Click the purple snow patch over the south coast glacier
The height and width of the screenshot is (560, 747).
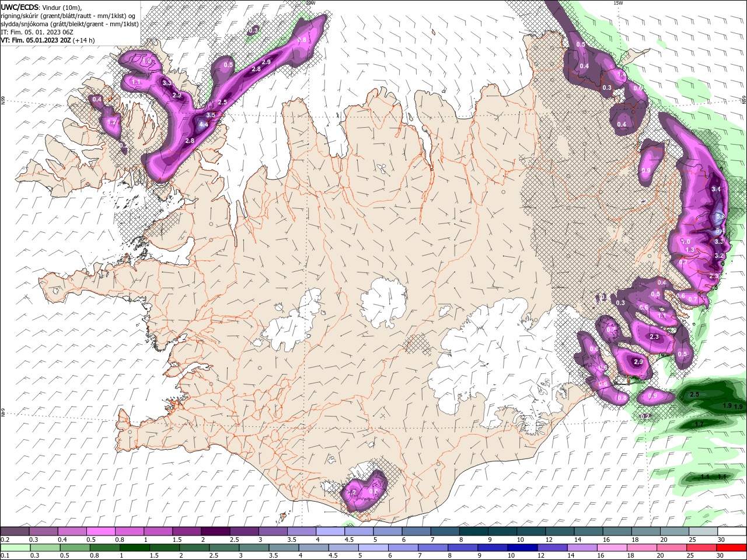pyautogui.click(x=365, y=492)
